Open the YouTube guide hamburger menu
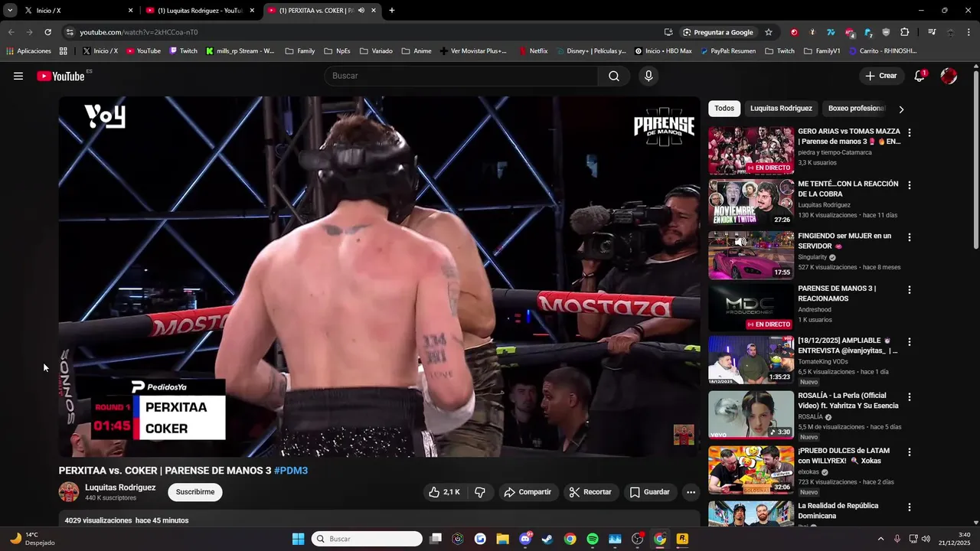This screenshot has width=980, height=551. 18,76
